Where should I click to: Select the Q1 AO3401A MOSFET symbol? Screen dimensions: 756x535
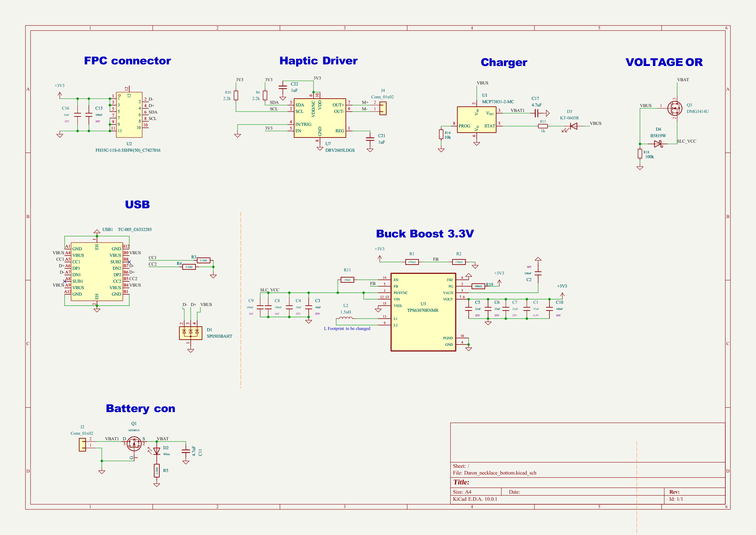click(x=134, y=444)
